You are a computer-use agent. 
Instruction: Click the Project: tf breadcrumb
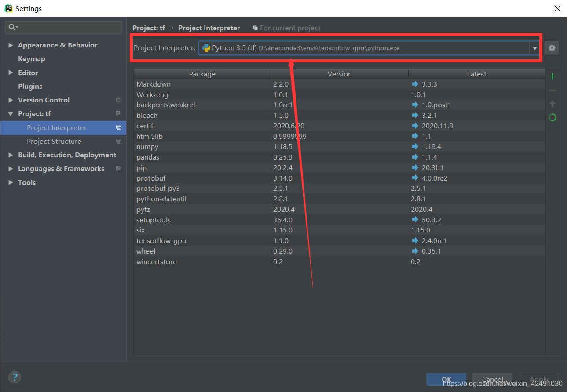click(x=149, y=28)
